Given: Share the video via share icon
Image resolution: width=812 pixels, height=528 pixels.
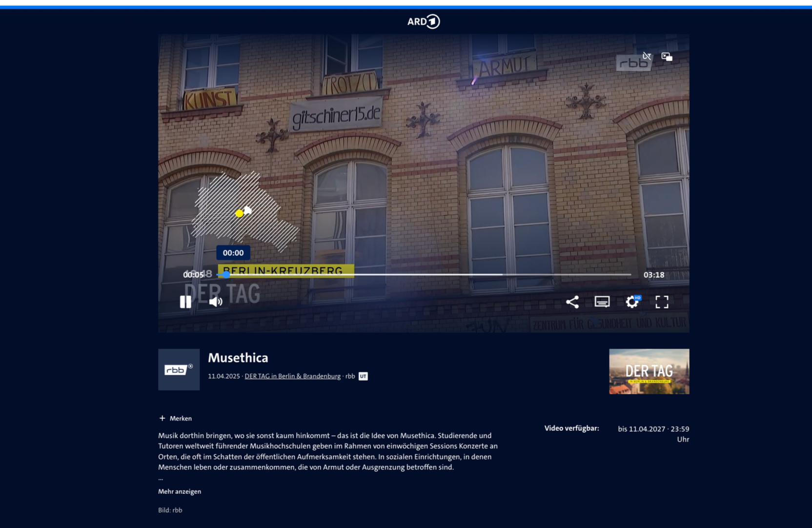Looking at the screenshot, I should [572, 302].
